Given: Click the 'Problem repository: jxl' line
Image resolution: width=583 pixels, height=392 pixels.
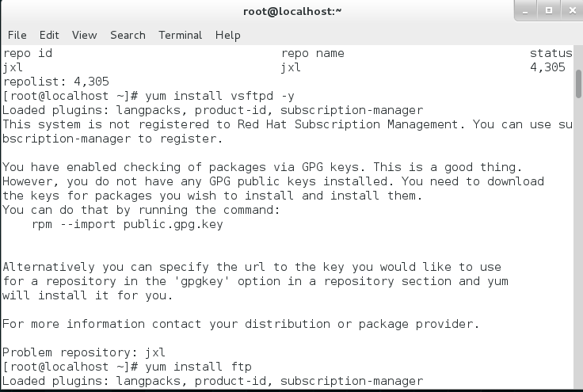Looking at the screenshot, I should 86,352.
